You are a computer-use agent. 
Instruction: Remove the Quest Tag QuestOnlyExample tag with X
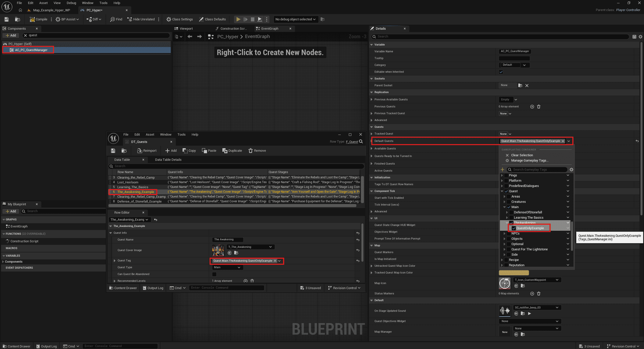point(275,261)
